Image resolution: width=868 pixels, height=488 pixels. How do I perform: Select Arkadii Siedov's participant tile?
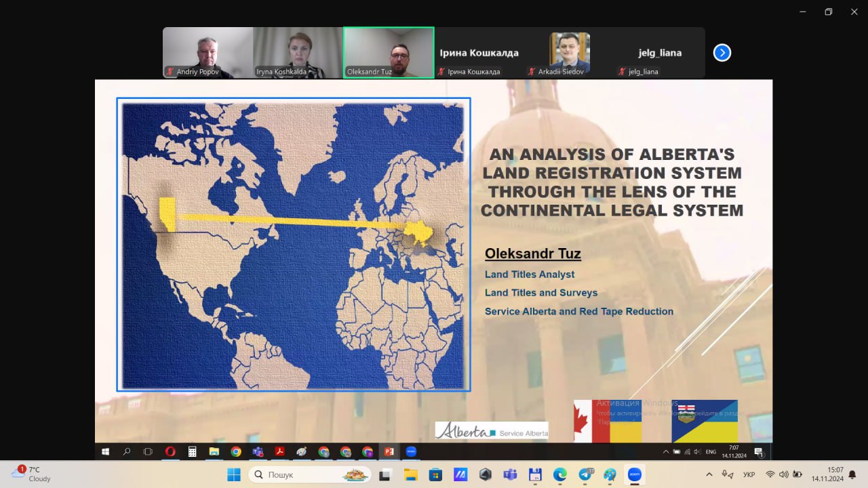(569, 53)
